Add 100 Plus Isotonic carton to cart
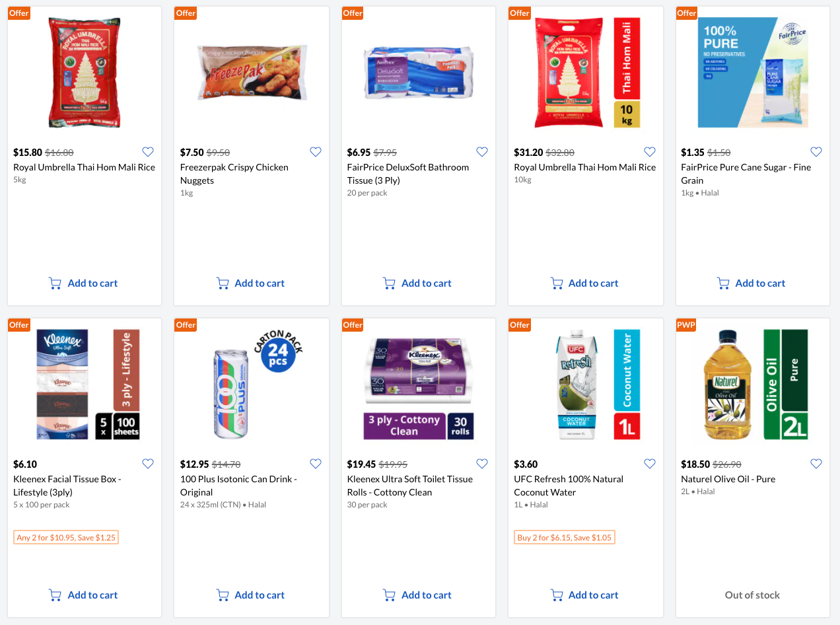840x625 pixels. tap(251, 595)
